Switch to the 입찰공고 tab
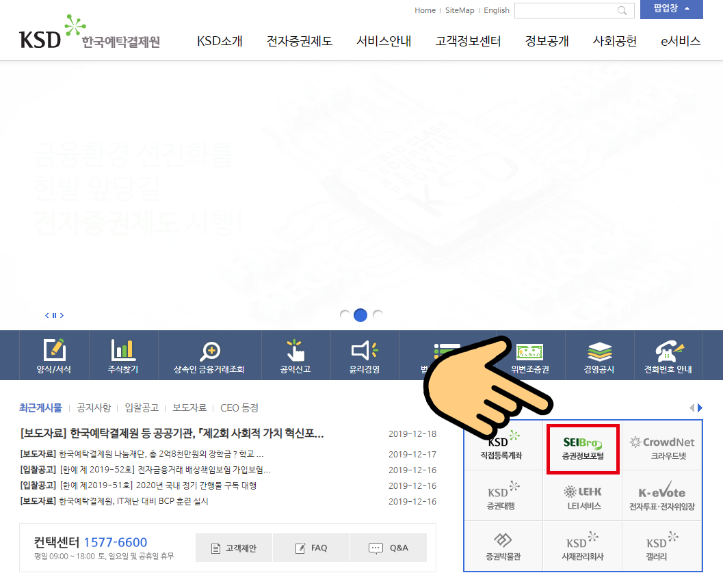Viewport: 723px width, 588px height. coord(142,407)
